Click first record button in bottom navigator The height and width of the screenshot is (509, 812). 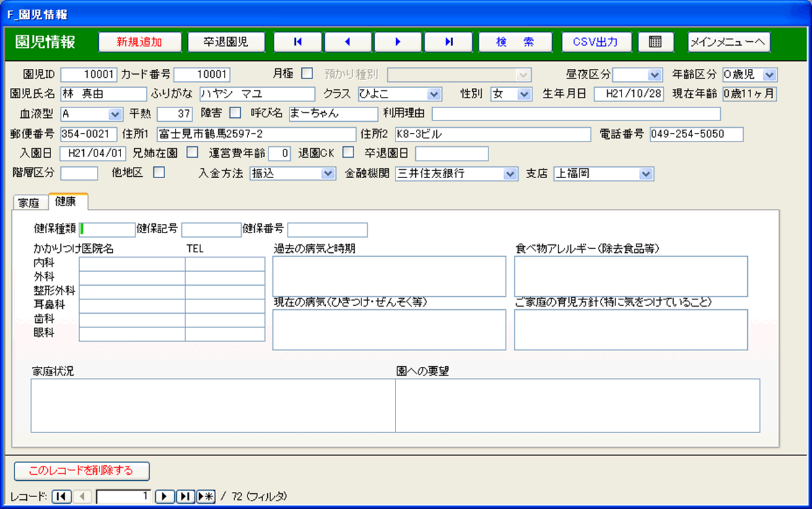(x=61, y=497)
